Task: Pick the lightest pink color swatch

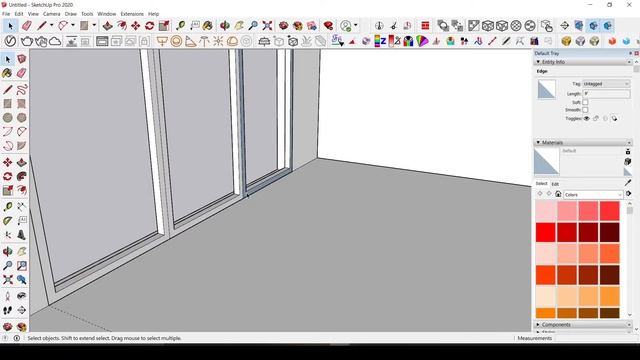Action: click(x=546, y=211)
